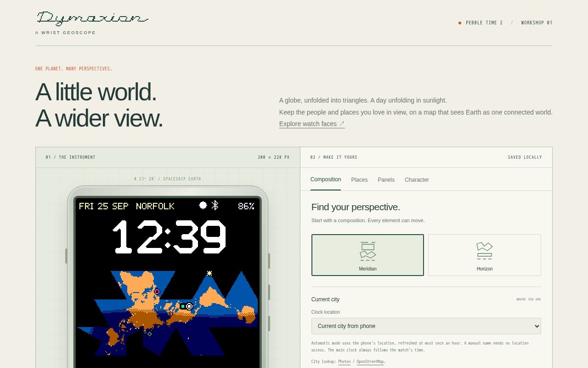This screenshot has height=368, width=588.
Task: Click the Meridian layout icon
Action: [367, 251]
